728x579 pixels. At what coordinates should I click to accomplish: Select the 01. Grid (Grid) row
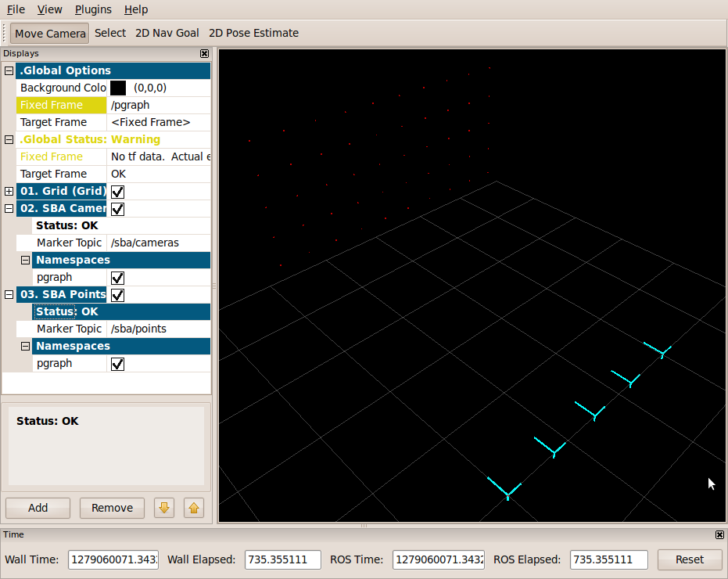tap(61, 191)
